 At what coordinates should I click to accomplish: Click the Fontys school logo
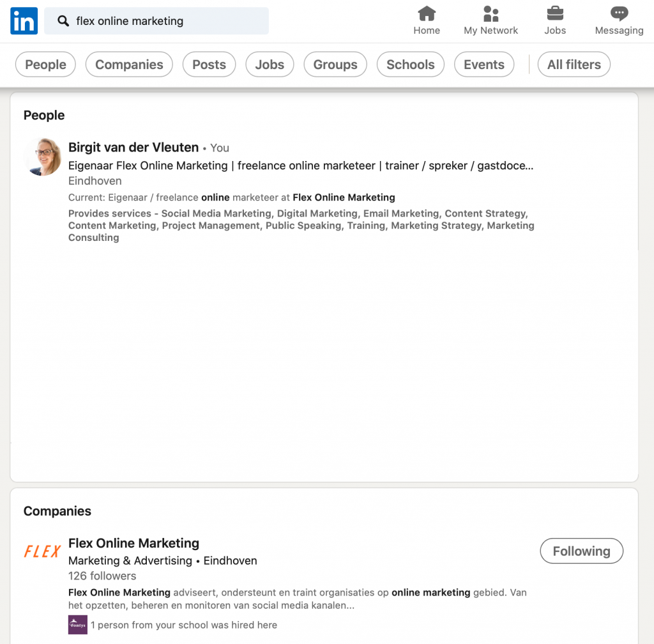tap(77, 625)
